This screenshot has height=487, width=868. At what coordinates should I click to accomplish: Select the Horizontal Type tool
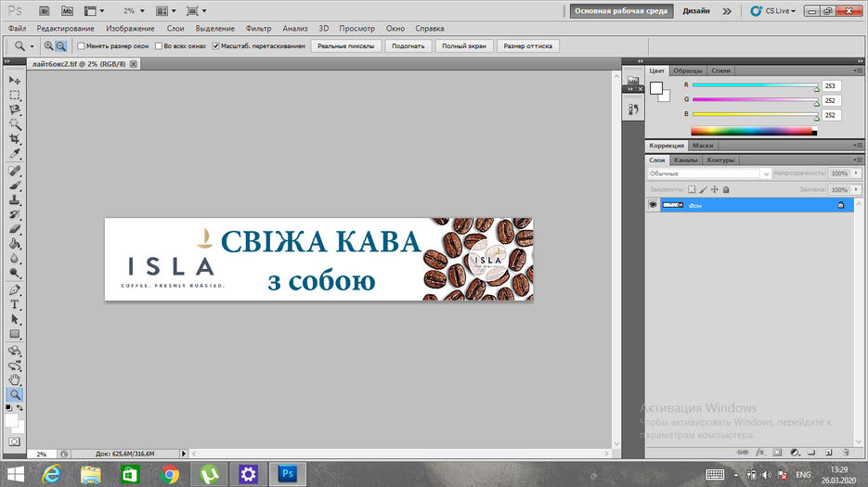[15, 304]
